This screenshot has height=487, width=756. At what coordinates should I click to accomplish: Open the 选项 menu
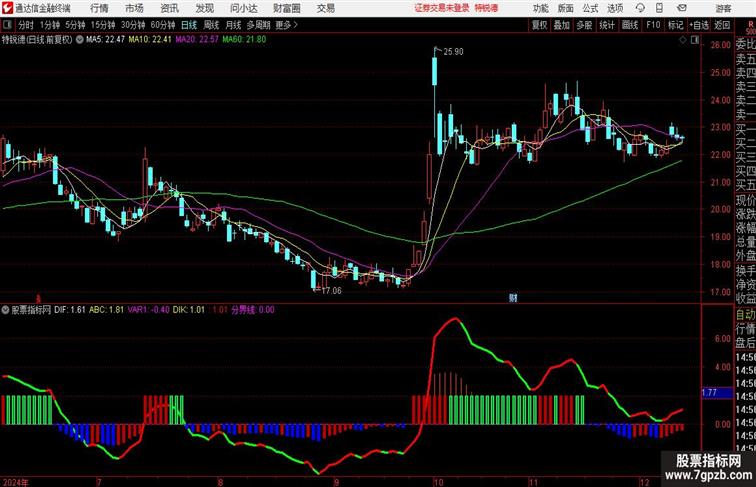[x=615, y=8]
